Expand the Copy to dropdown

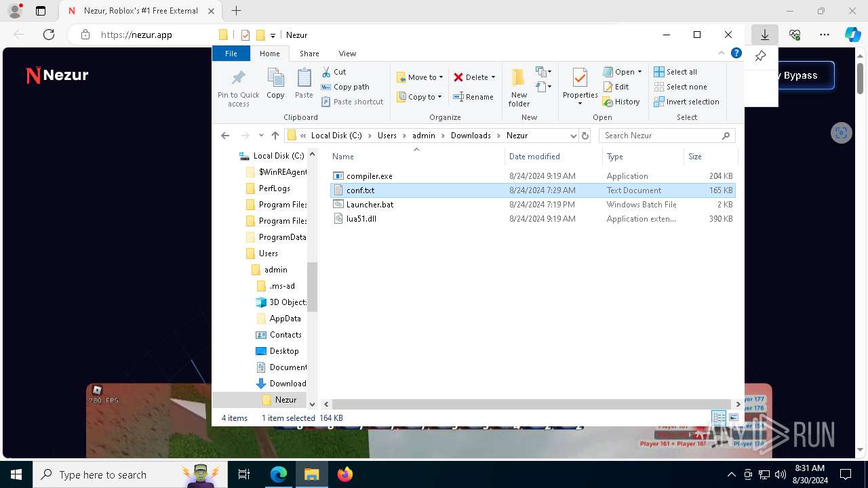(439, 97)
